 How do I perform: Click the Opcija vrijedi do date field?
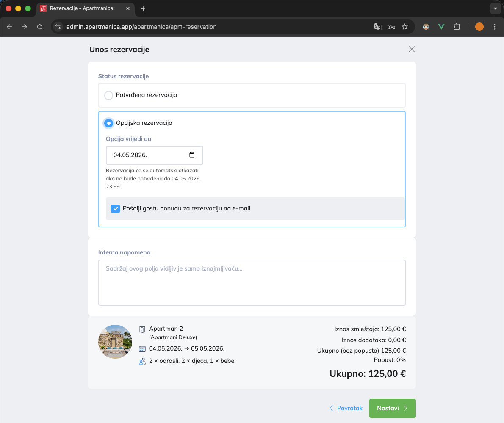pyautogui.click(x=154, y=155)
